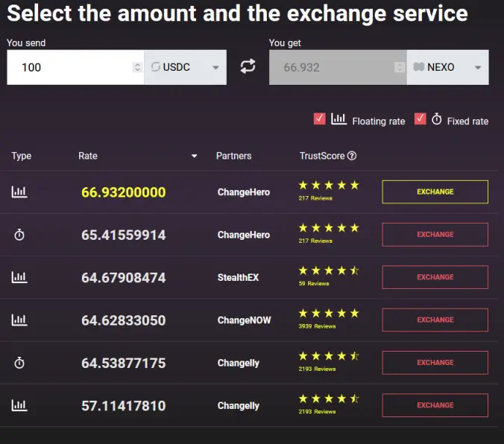Click the 2193 Reviews link on the 64.53877175 row
The width and height of the screenshot is (504, 444).
click(x=317, y=370)
